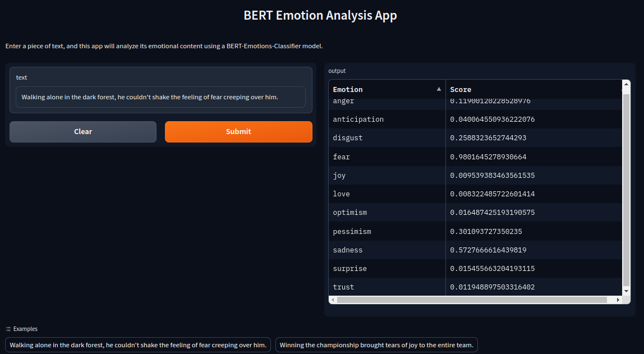644x354 pixels.
Task: Select the dark forest example prompt
Action: coord(137,344)
